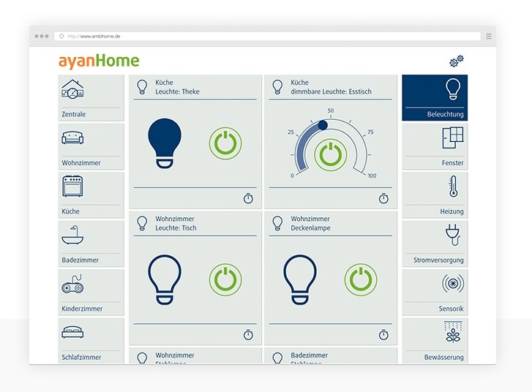Click 'Wohnzimmer Deckenlampe' title text
532x392 pixels.
[x=310, y=224]
